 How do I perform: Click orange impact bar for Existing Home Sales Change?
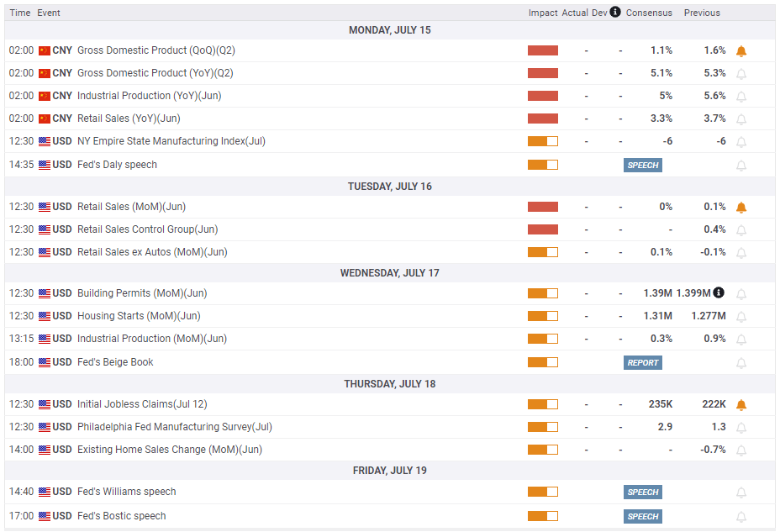pos(543,450)
